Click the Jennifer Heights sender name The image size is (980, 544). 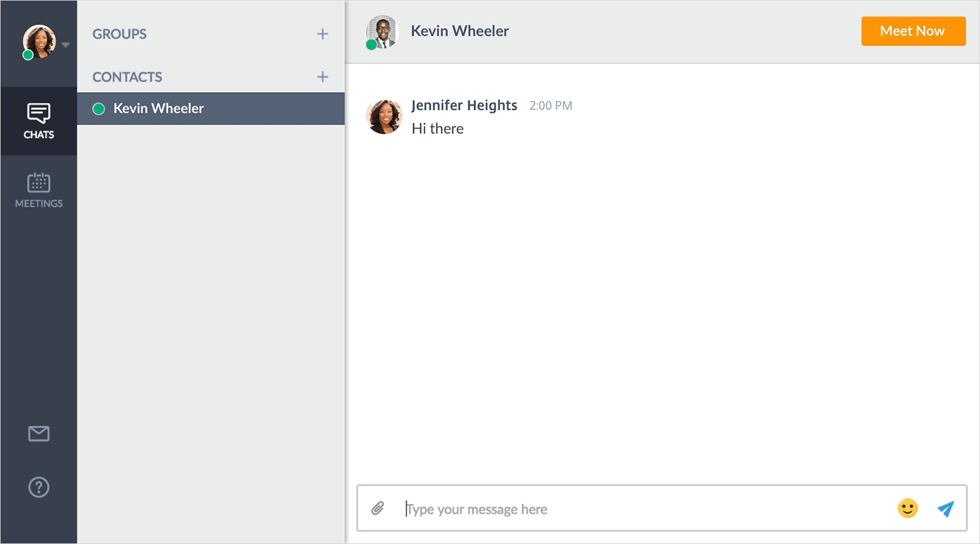coord(464,106)
